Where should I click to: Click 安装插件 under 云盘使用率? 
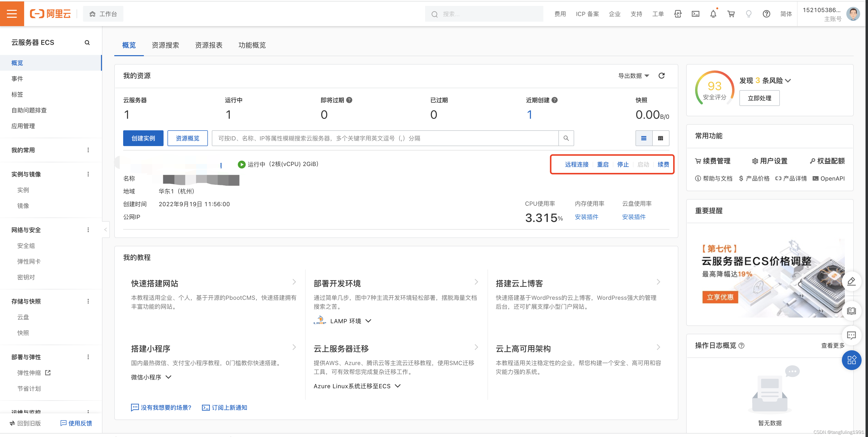[x=634, y=217]
